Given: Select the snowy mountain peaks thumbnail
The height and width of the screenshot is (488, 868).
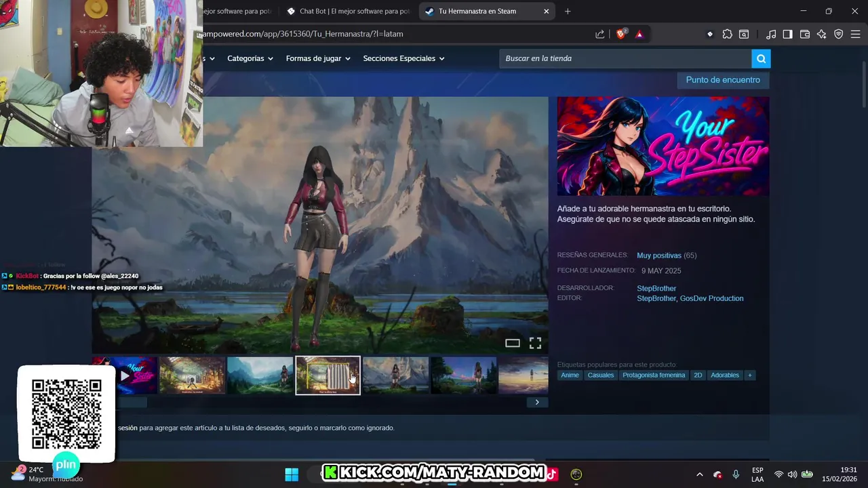Looking at the screenshot, I should pos(395,375).
